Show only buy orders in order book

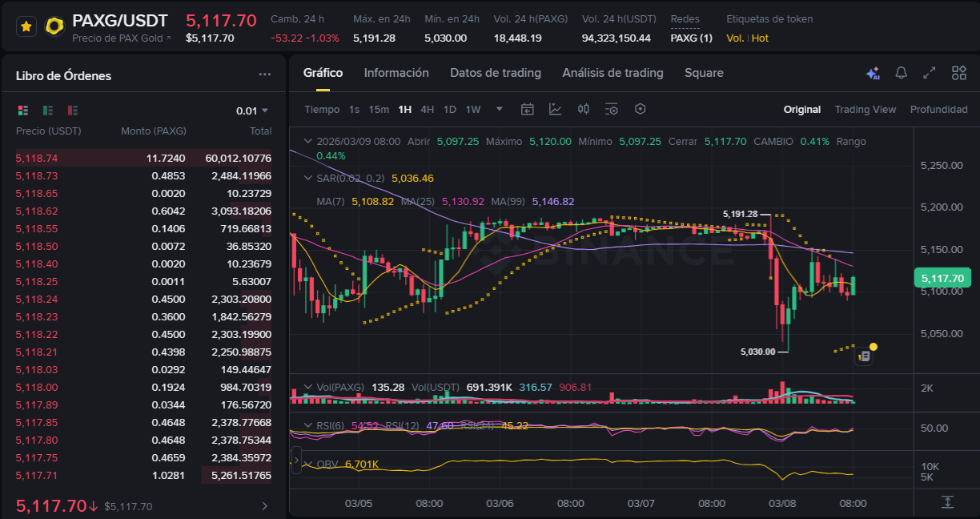point(48,111)
